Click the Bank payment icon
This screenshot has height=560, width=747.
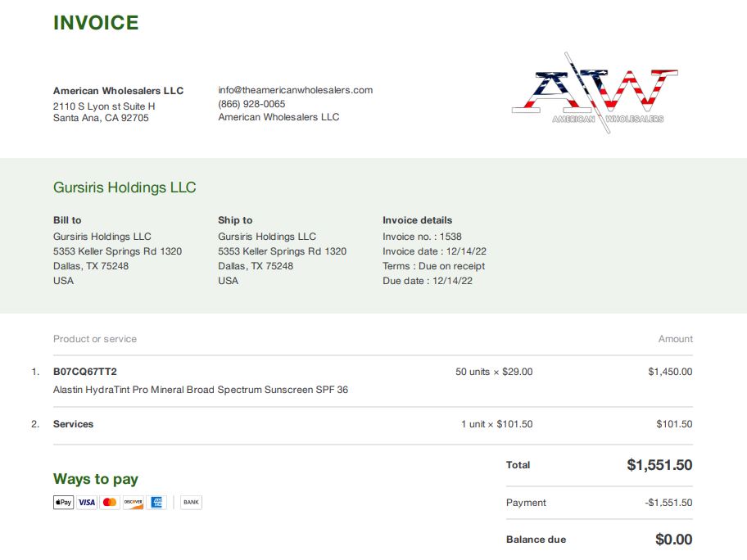tap(191, 503)
